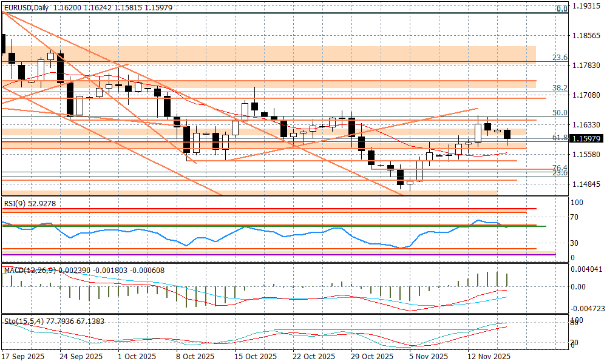Click the 12 Nov 2025 date label

pos(487,357)
